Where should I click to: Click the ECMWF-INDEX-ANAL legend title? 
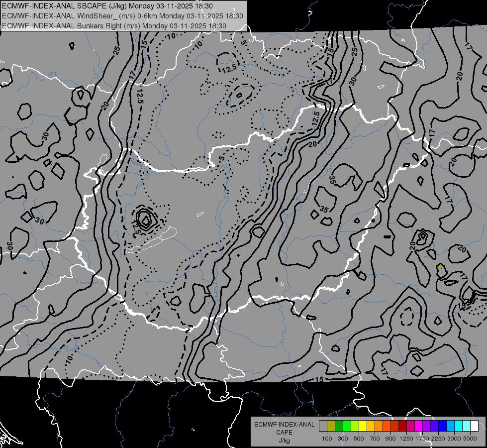tap(284, 425)
